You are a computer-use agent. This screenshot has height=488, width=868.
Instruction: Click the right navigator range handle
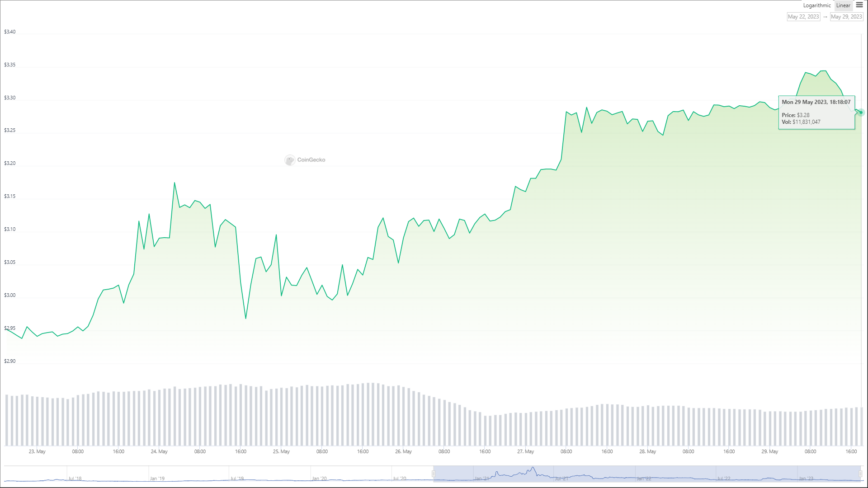click(x=861, y=474)
